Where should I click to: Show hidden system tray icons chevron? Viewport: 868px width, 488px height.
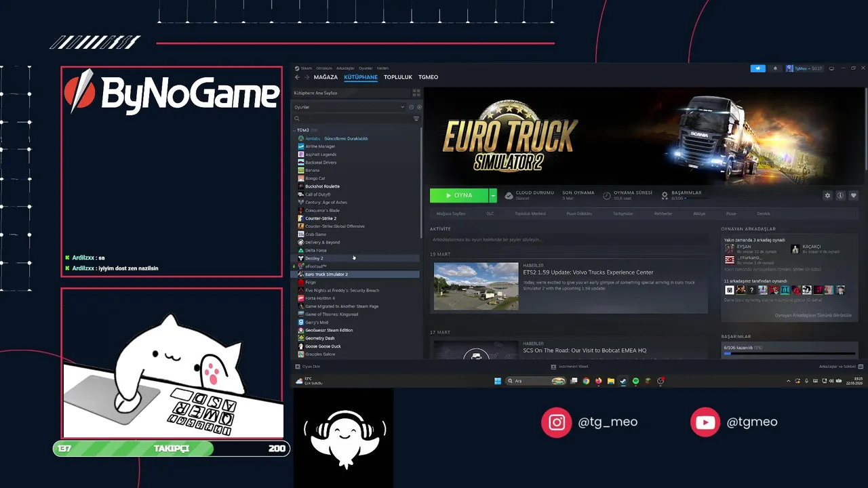click(789, 381)
